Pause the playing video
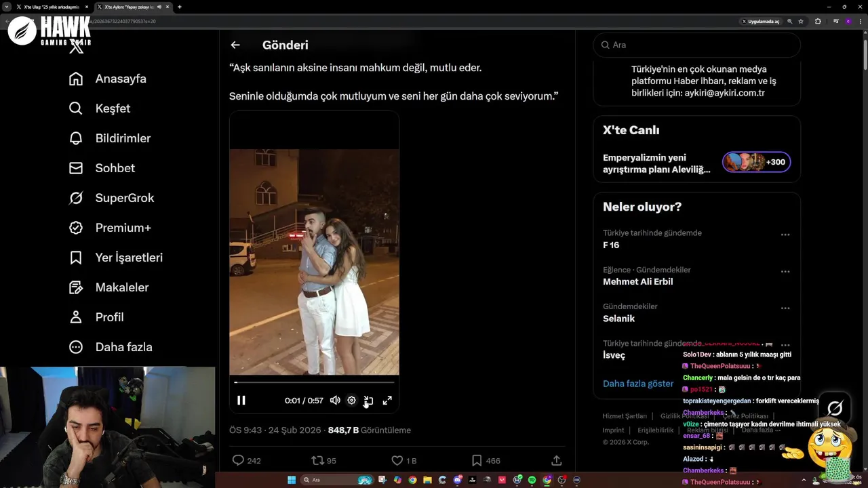 pos(241,401)
